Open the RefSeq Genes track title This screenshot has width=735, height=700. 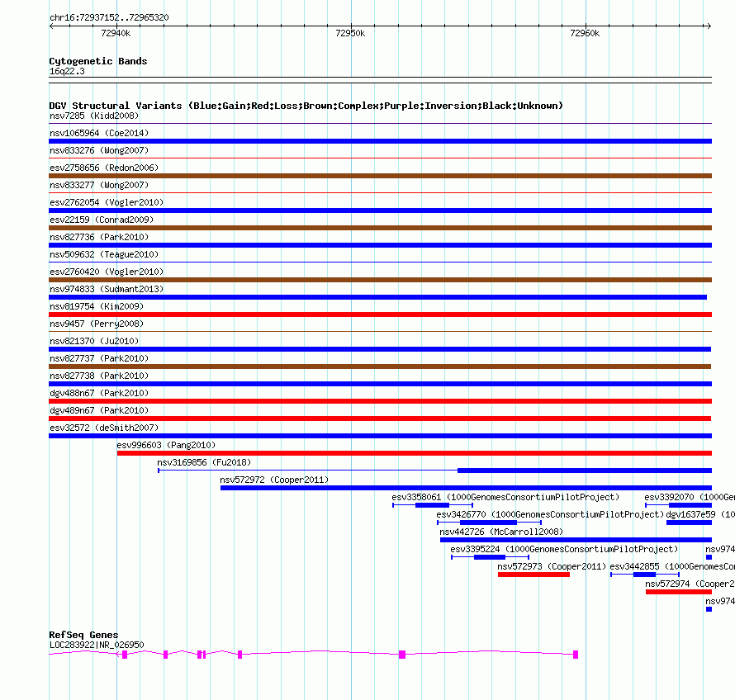(x=83, y=635)
